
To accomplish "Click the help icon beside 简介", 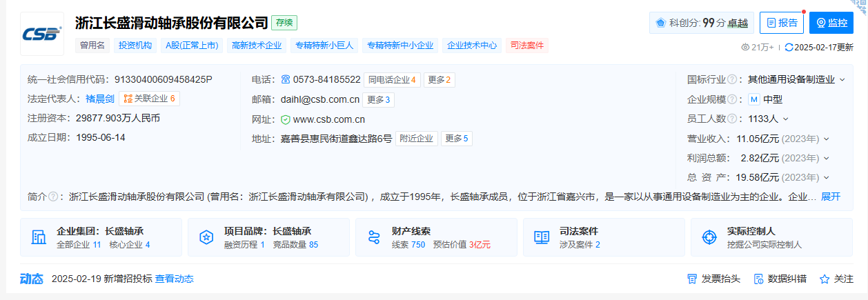I will pos(52,197).
